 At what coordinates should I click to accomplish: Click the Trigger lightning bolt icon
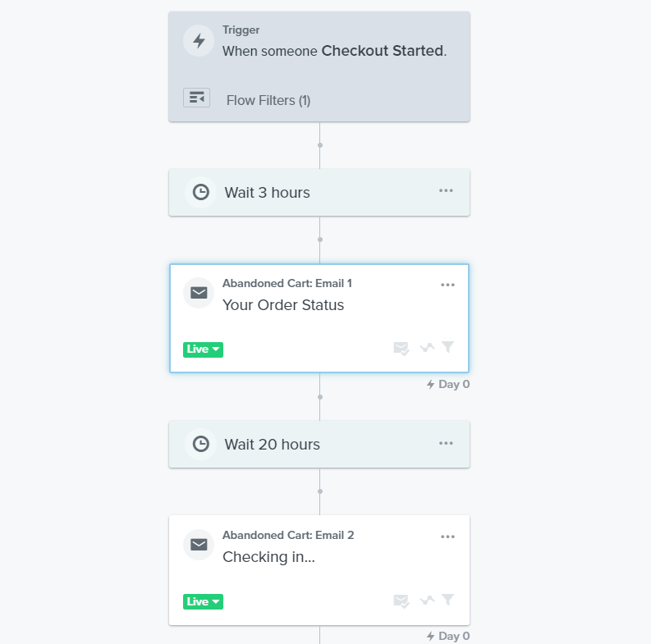tap(199, 41)
